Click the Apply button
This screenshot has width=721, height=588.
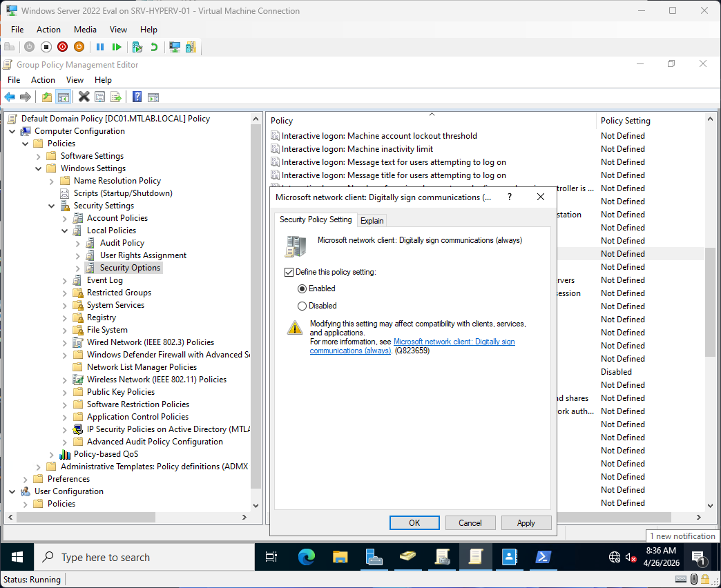(526, 522)
